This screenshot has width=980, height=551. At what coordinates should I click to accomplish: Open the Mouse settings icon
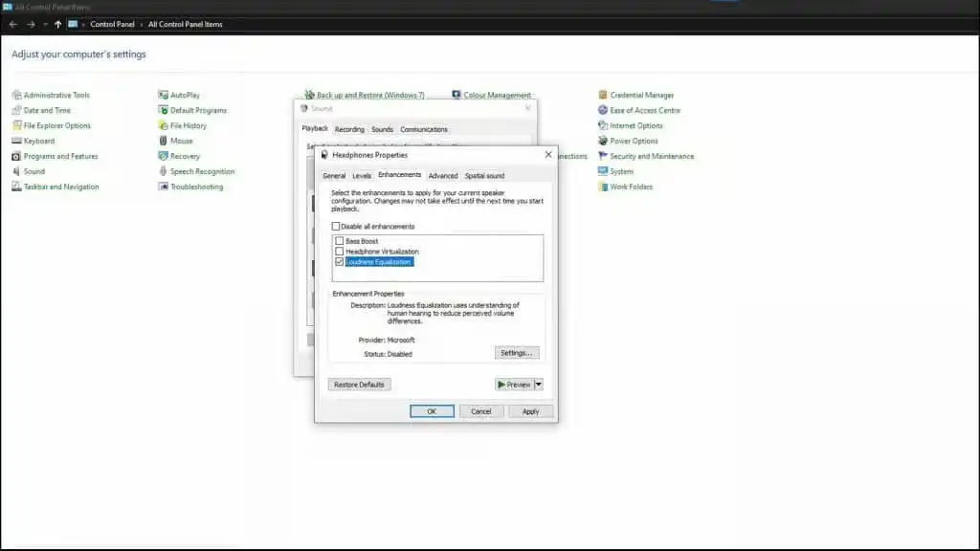point(163,141)
